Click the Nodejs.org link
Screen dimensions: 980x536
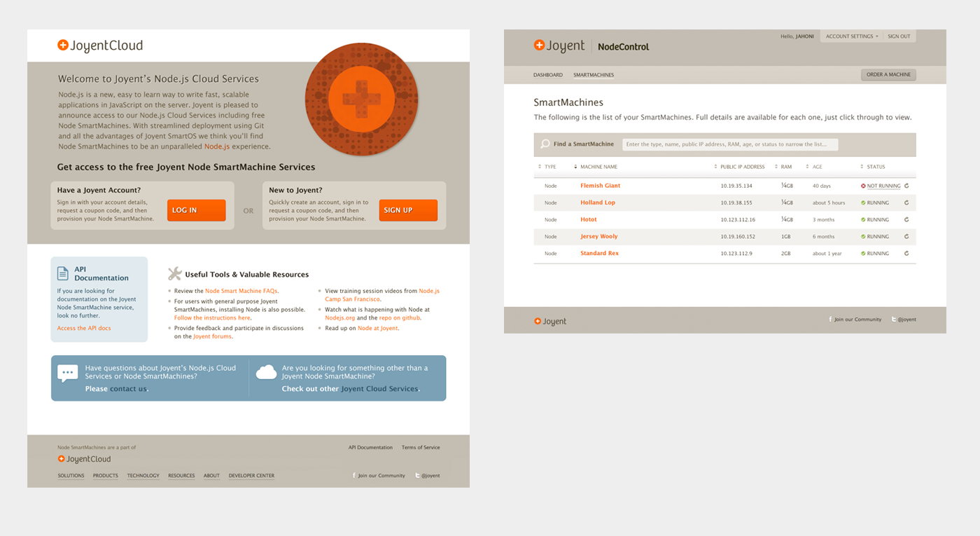pyautogui.click(x=340, y=318)
